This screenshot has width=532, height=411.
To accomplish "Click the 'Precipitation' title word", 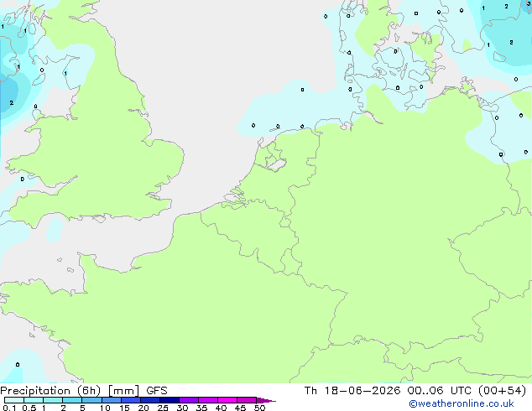I will 35,391.
